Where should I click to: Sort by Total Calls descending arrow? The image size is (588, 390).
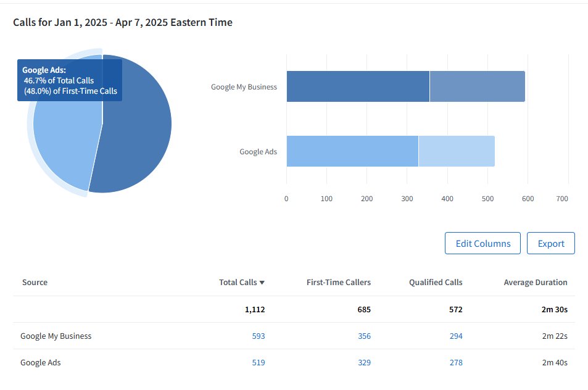tap(262, 283)
